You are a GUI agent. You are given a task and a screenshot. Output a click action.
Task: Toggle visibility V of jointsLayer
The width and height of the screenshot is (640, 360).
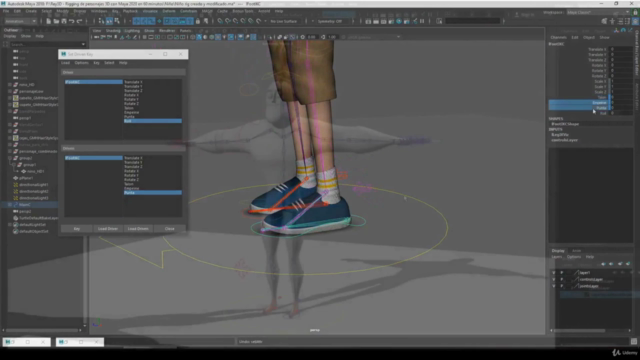pos(554,286)
